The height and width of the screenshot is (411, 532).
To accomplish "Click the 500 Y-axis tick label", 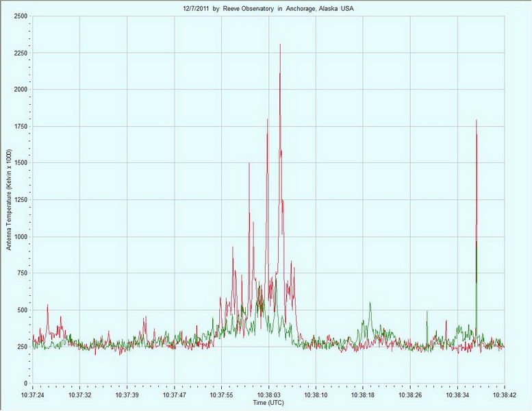I will [x=23, y=310].
